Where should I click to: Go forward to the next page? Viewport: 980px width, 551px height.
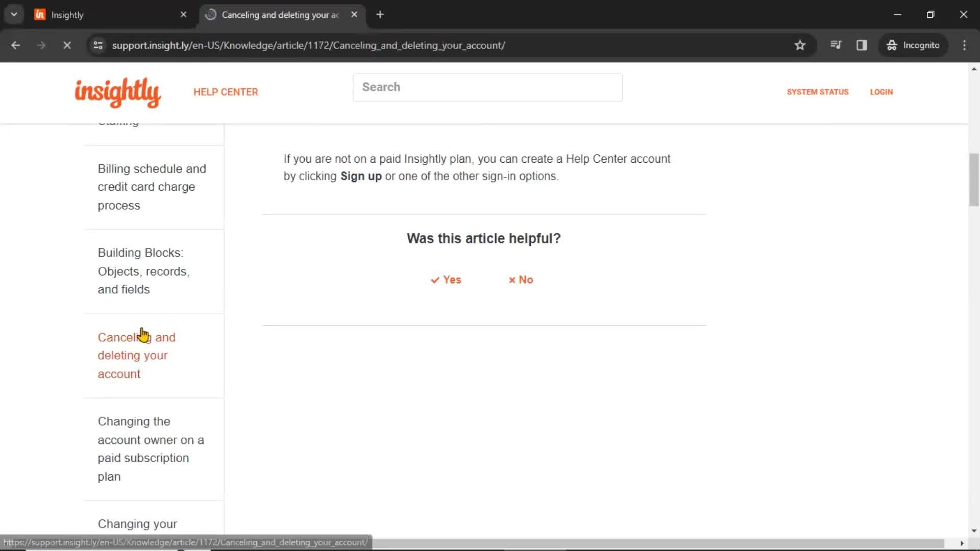point(41,45)
